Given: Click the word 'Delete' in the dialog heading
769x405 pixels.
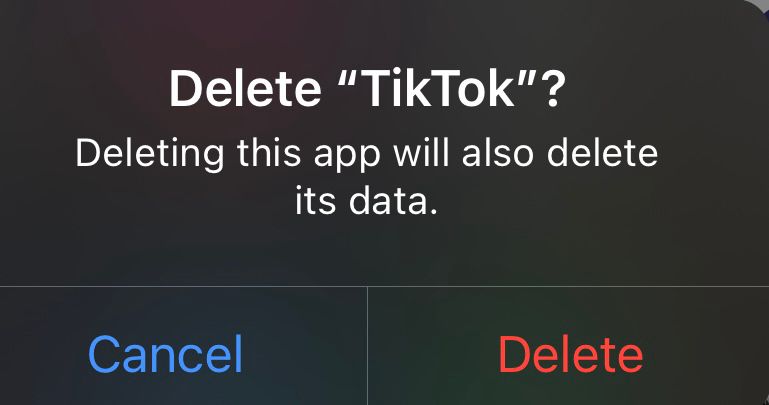Looking at the screenshot, I should (x=245, y=89).
